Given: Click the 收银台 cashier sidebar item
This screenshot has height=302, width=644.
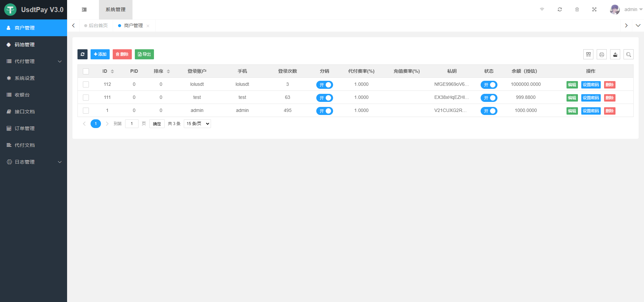Looking at the screenshot, I should [23, 95].
